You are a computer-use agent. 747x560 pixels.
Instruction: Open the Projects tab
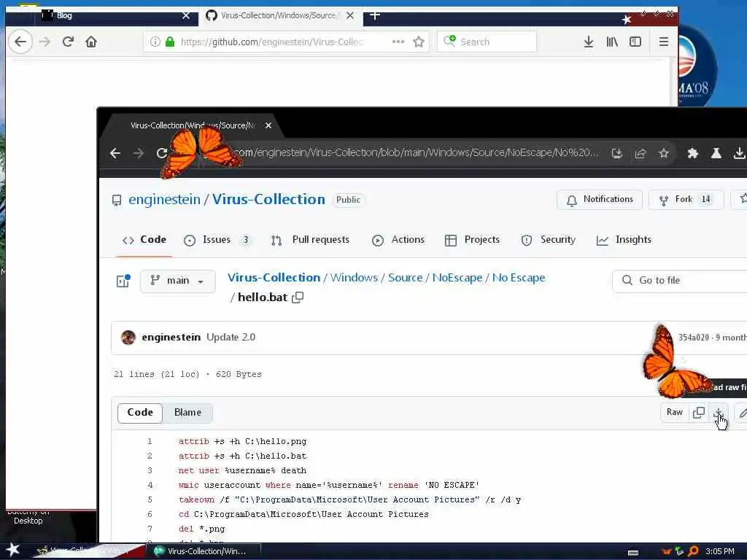[x=472, y=239]
